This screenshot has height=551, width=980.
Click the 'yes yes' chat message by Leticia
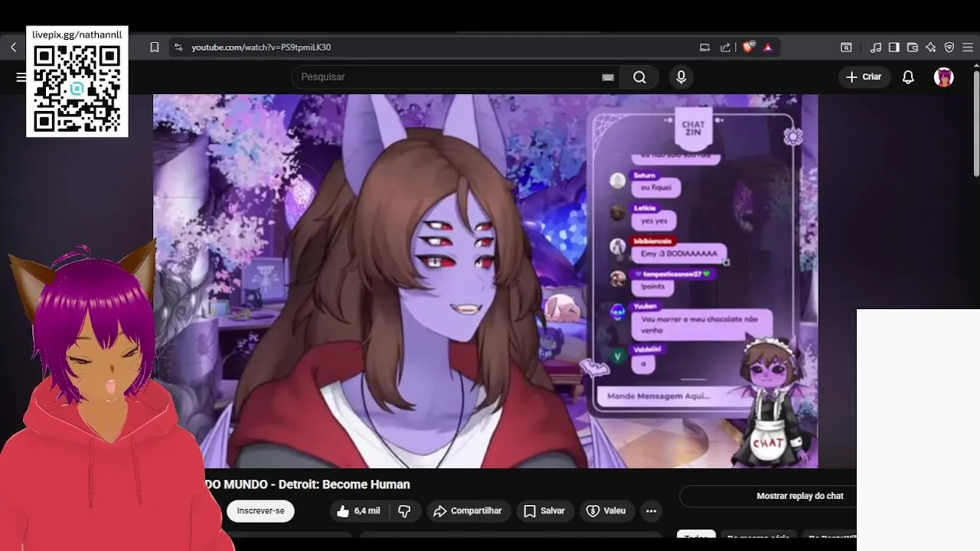click(x=654, y=220)
